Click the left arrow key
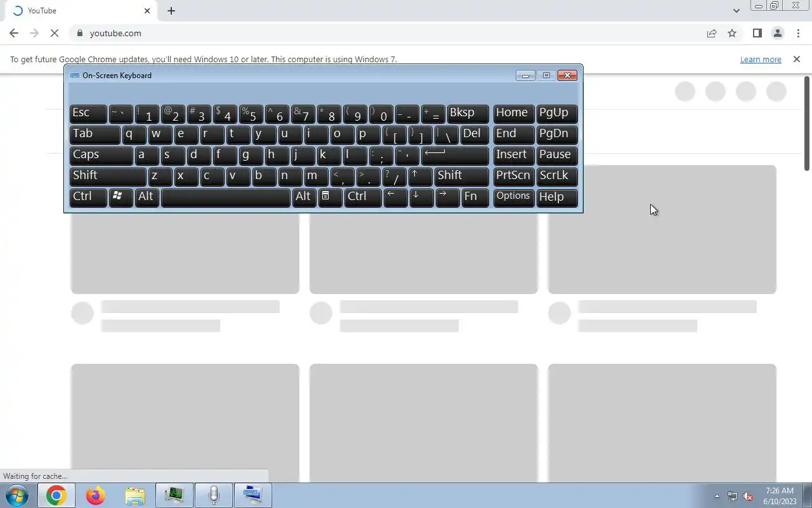 click(x=395, y=197)
